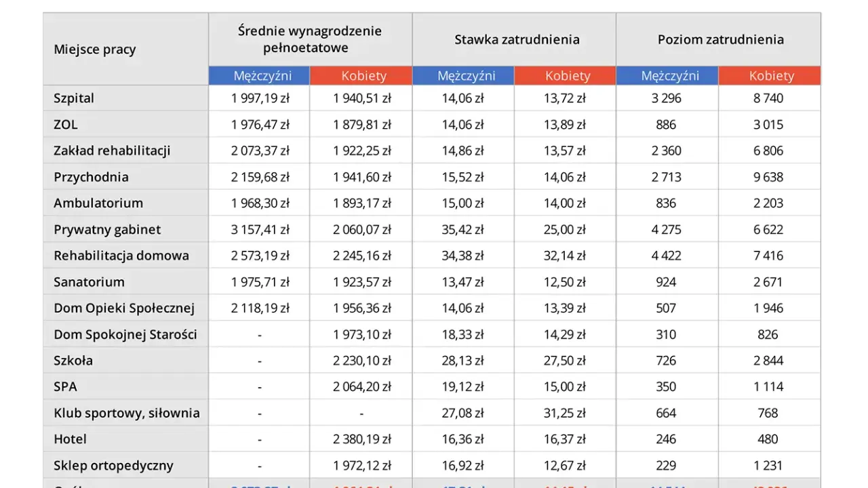Click the Przychodnia count '9 638'

point(768,177)
